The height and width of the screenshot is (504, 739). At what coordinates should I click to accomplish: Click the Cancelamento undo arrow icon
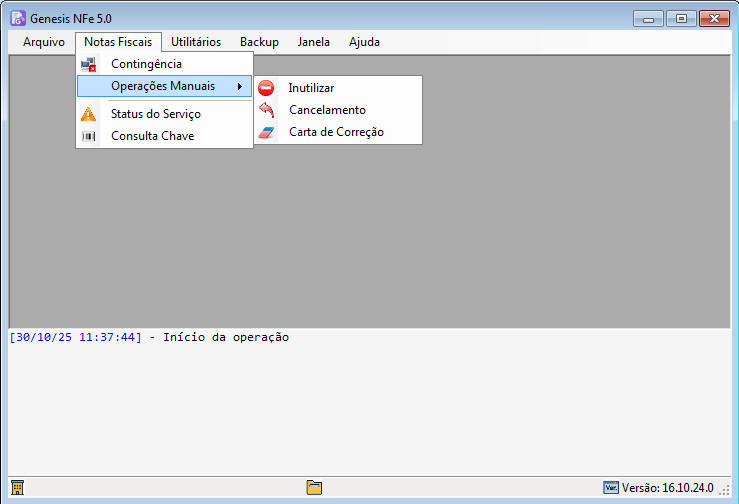[266, 110]
